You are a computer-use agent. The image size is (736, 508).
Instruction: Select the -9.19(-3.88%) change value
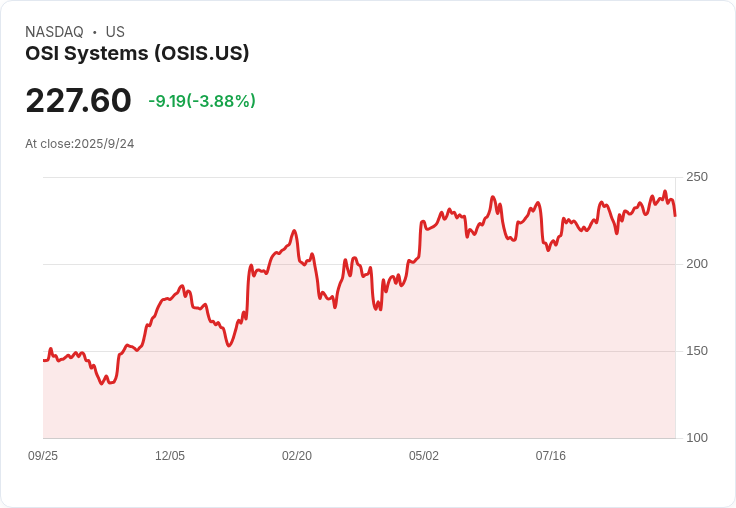(x=202, y=101)
